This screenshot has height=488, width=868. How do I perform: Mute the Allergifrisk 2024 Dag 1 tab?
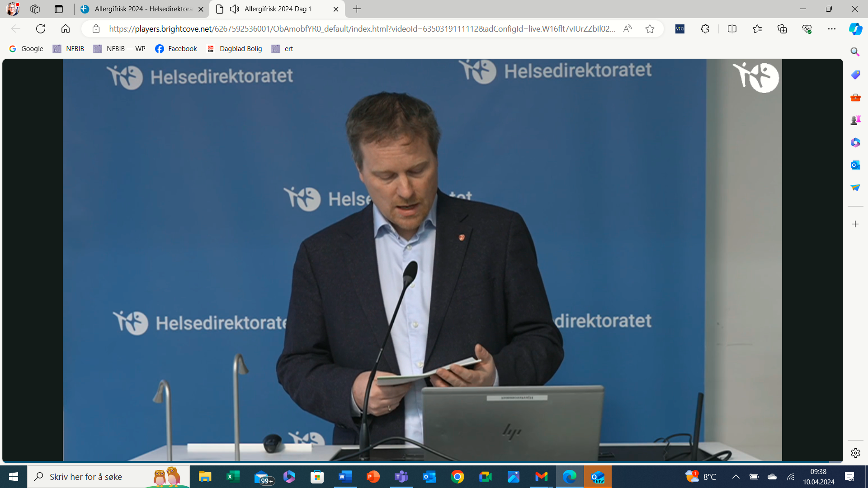234,9
